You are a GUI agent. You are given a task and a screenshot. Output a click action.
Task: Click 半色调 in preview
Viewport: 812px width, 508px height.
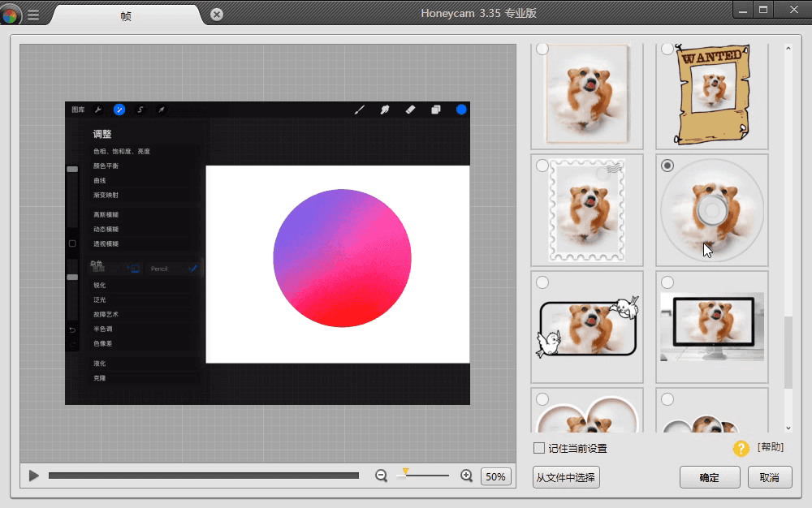click(102, 329)
